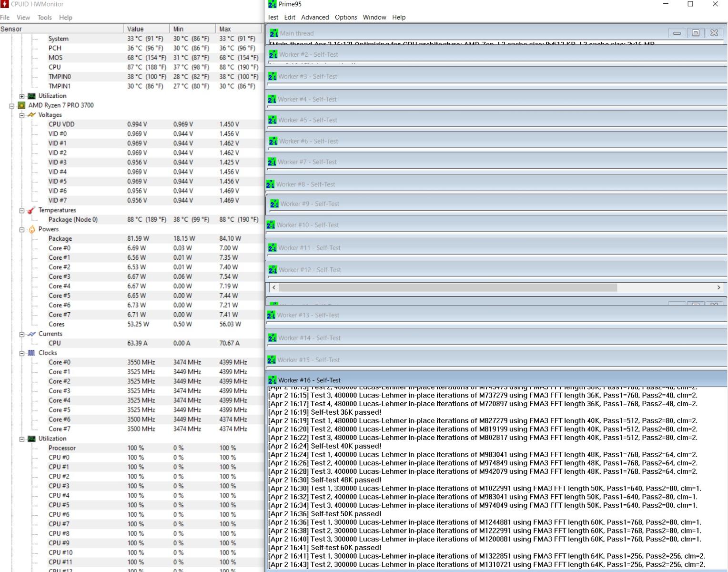Click the Worker #16 window icon
The image size is (728, 572).
coord(272,380)
